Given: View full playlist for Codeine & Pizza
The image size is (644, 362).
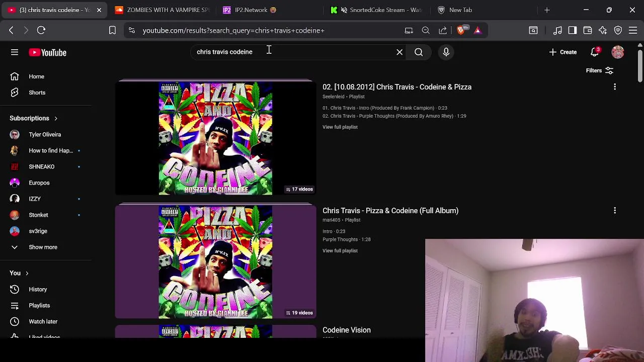Looking at the screenshot, I should 340,127.
